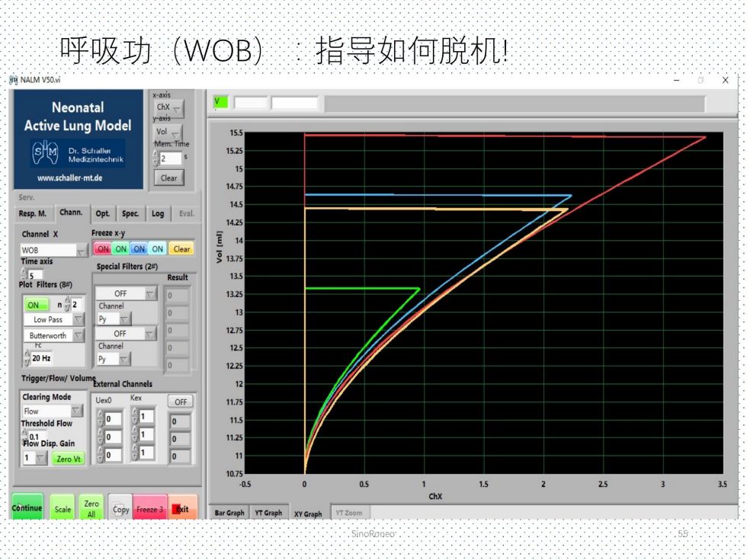Image resolution: width=747 pixels, height=560 pixels.
Task: Open the Clearing Mode Flow dropdown
Action: click(52, 411)
